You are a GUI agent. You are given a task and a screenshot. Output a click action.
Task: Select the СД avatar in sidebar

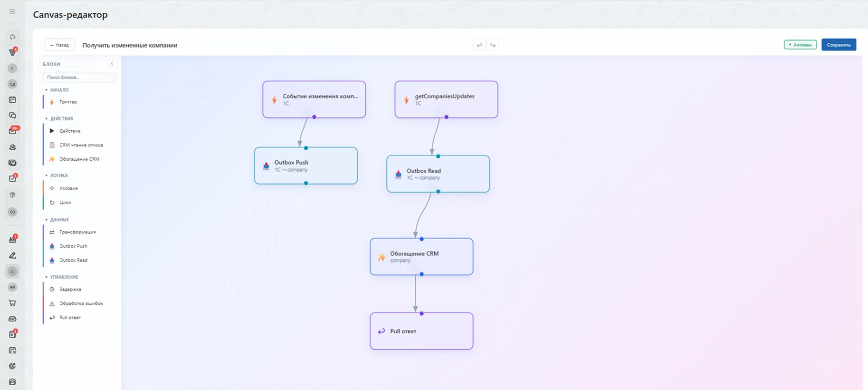(x=12, y=84)
